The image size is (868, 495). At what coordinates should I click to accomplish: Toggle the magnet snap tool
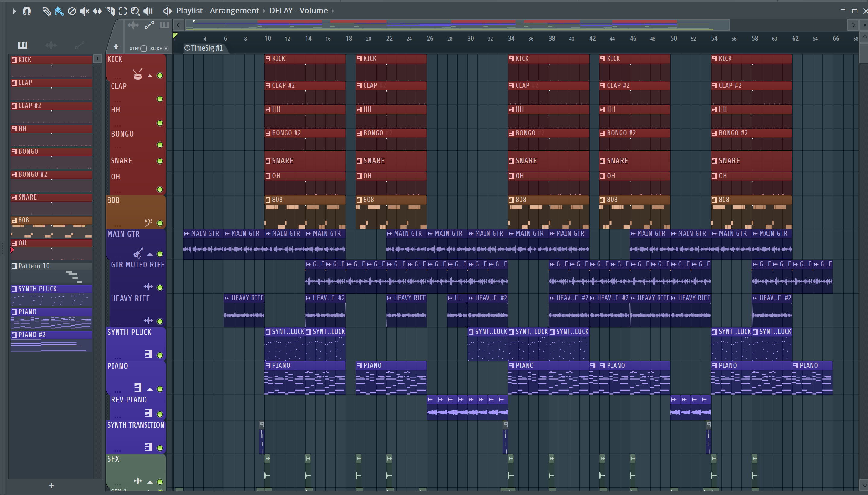(x=27, y=11)
